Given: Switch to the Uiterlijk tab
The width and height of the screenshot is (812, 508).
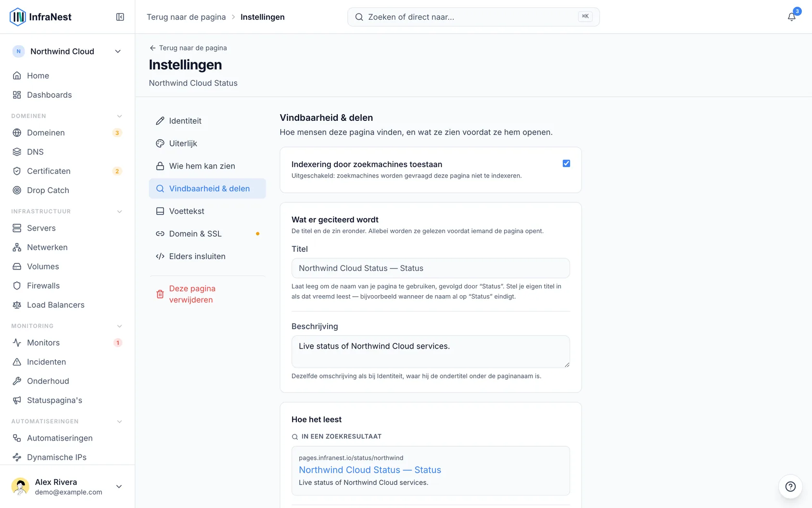Looking at the screenshot, I should tap(207, 143).
